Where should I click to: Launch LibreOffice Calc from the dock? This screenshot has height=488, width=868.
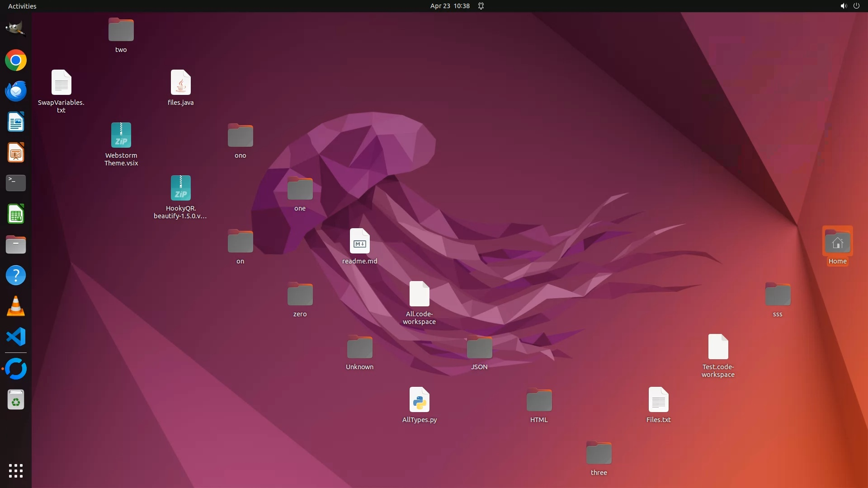pyautogui.click(x=16, y=214)
